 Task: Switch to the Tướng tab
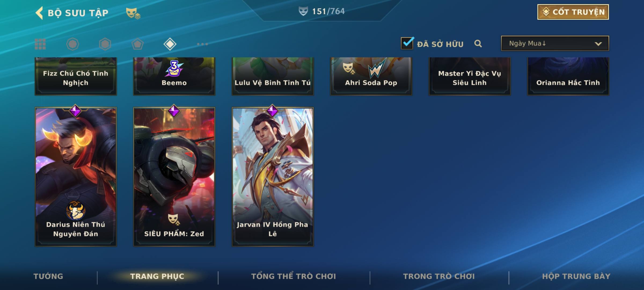tap(48, 276)
